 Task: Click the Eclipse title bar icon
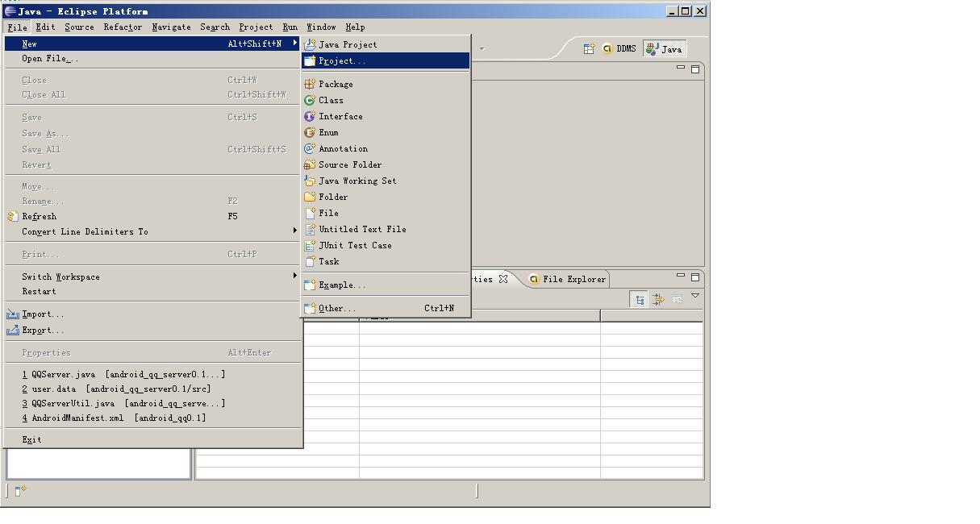tap(10, 11)
